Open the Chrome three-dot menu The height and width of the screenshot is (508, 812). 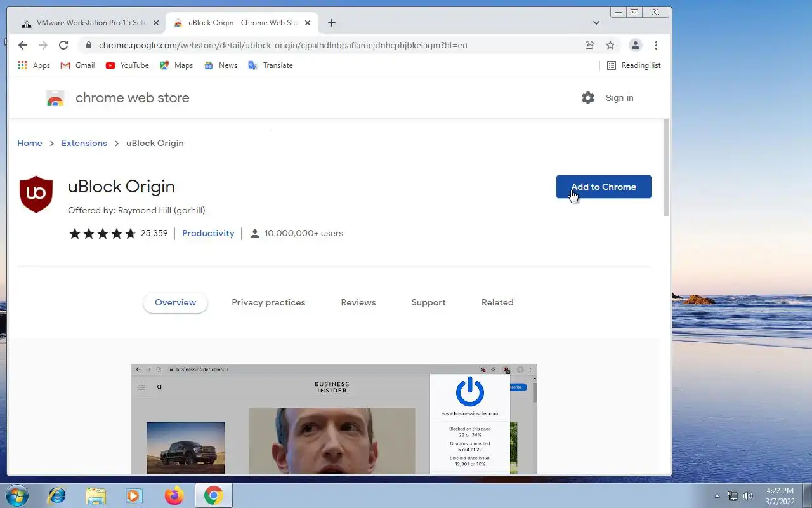(x=656, y=45)
